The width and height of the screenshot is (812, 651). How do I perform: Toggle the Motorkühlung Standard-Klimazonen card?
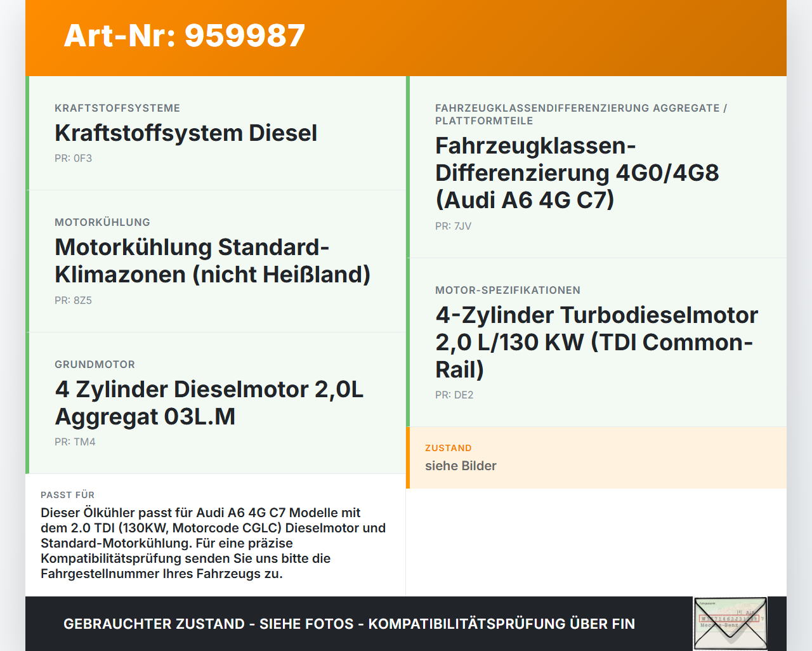coord(216,260)
